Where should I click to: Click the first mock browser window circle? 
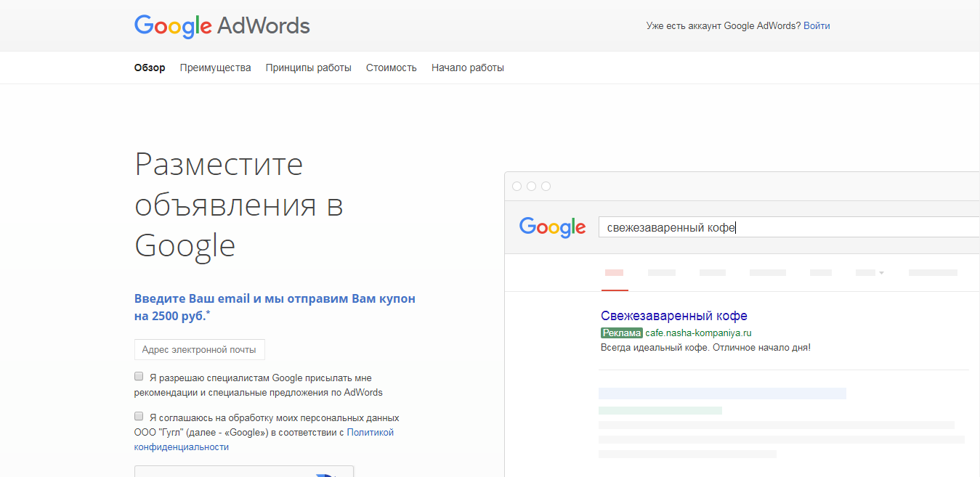click(x=517, y=187)
